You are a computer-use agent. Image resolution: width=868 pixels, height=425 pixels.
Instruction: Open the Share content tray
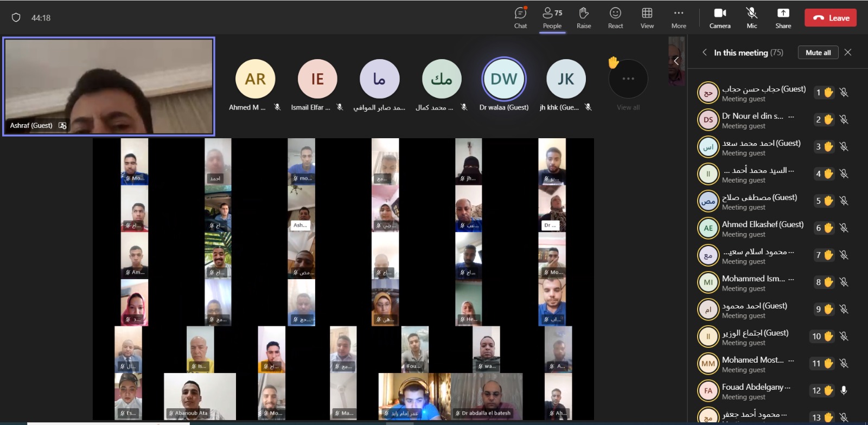(783, 18)
